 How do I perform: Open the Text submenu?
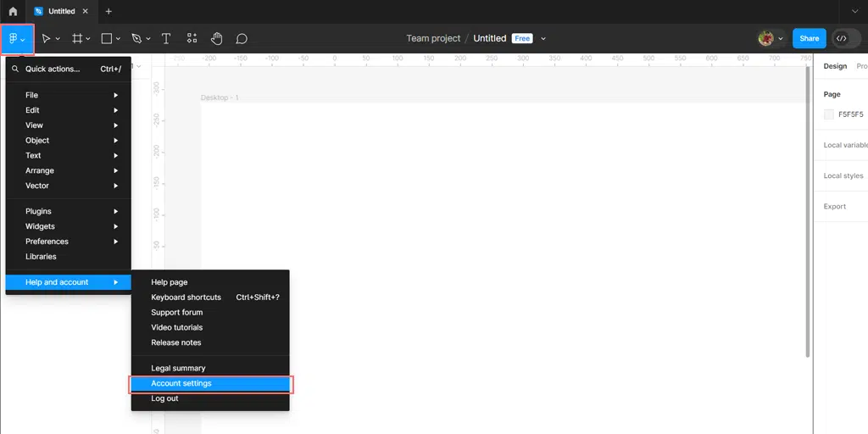click(69, 156)
